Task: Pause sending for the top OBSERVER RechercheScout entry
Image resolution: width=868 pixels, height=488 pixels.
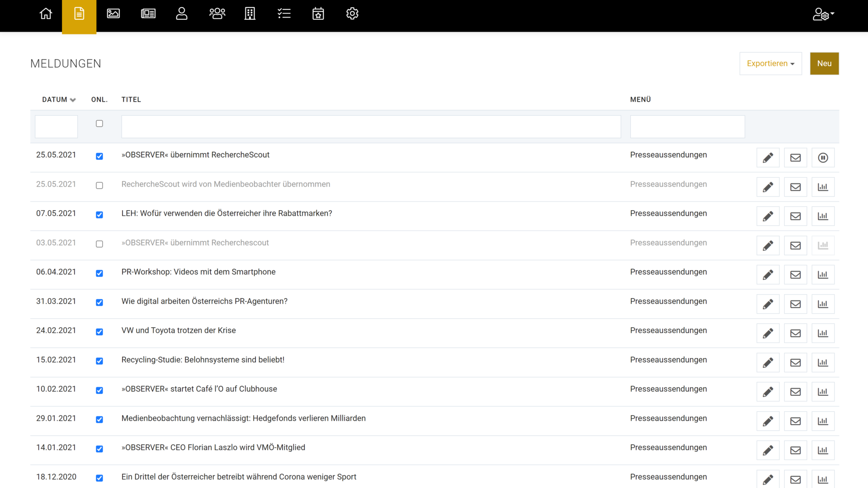Action: pyautogui.click(x=823, y=158)
